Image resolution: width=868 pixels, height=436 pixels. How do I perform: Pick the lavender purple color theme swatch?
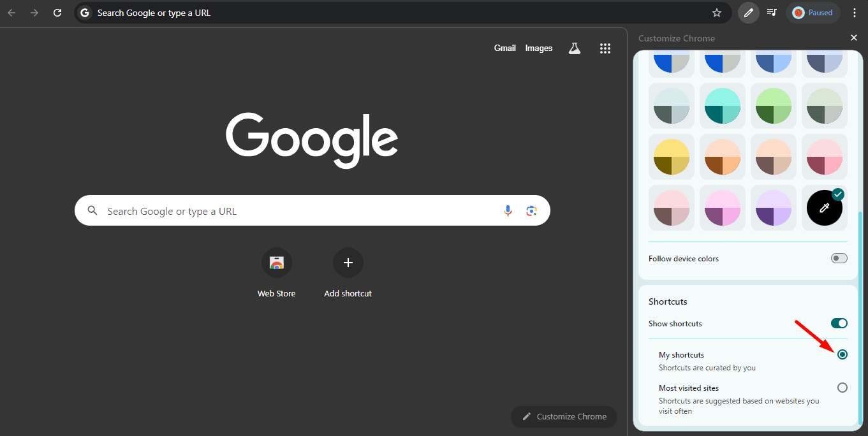coord(774,208)
